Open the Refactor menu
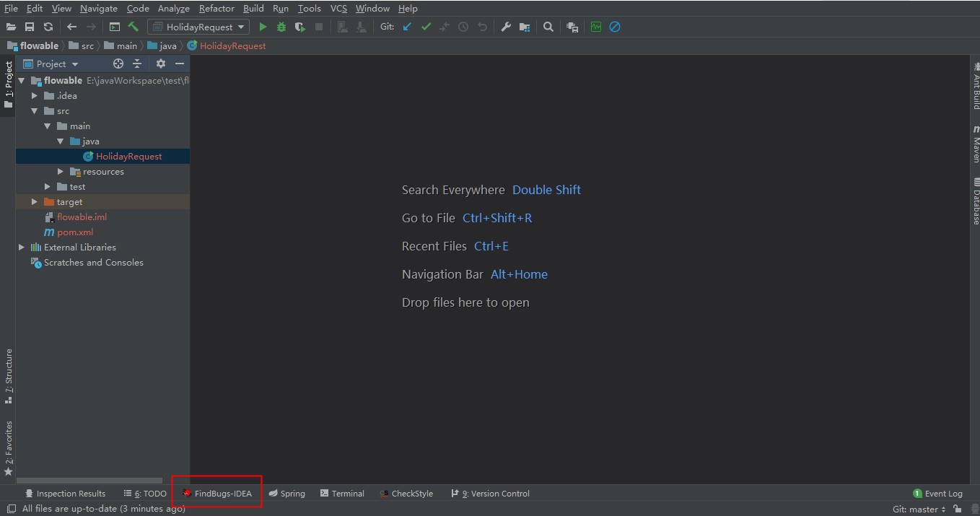 216,9
